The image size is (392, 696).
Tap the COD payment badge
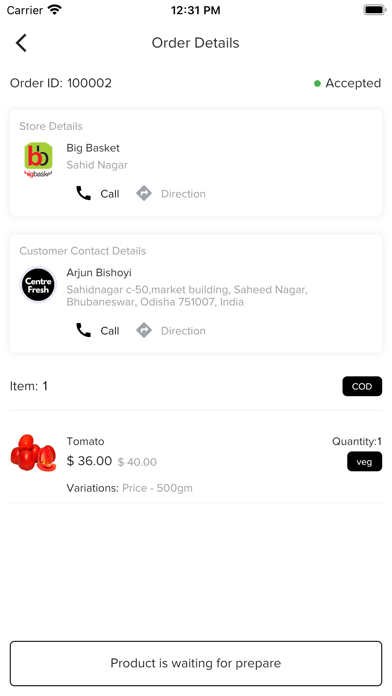[362, 386]
